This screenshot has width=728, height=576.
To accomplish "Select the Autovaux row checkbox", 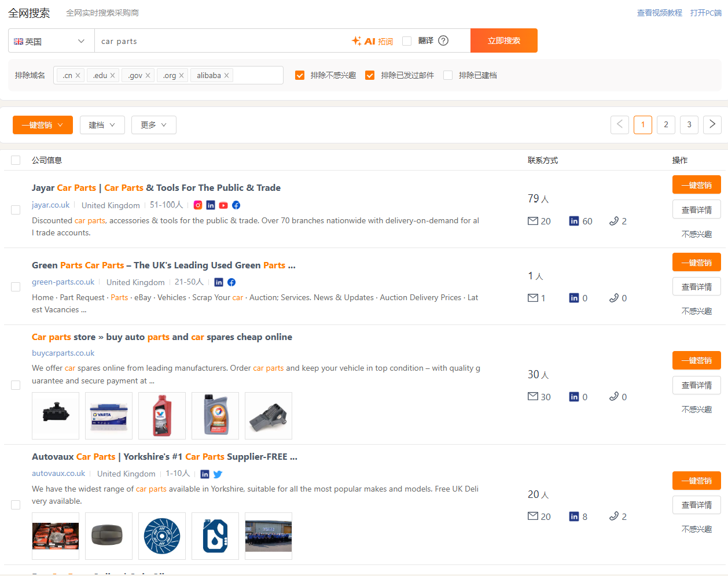I will coord(16,505).
